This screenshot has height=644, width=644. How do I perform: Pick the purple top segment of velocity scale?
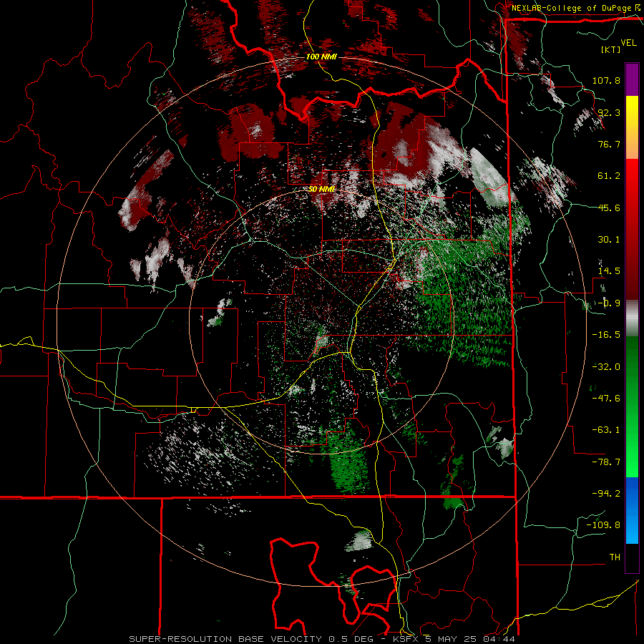(x=632, y=80)
